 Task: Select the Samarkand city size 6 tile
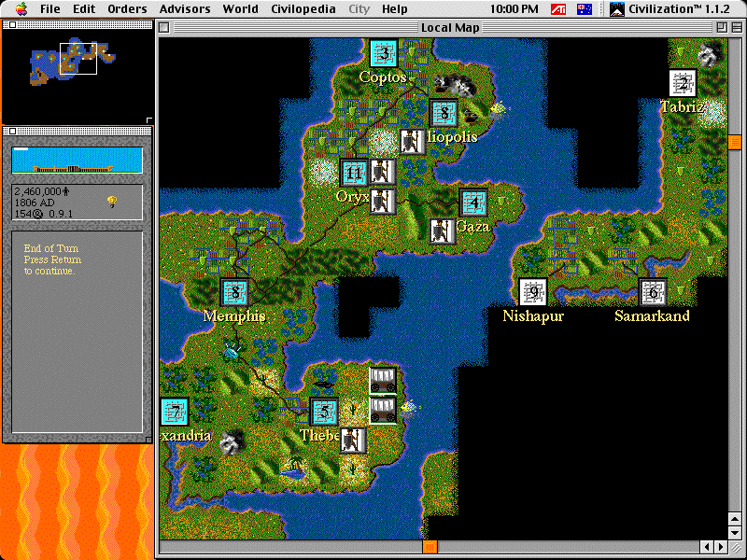[653, 292]
